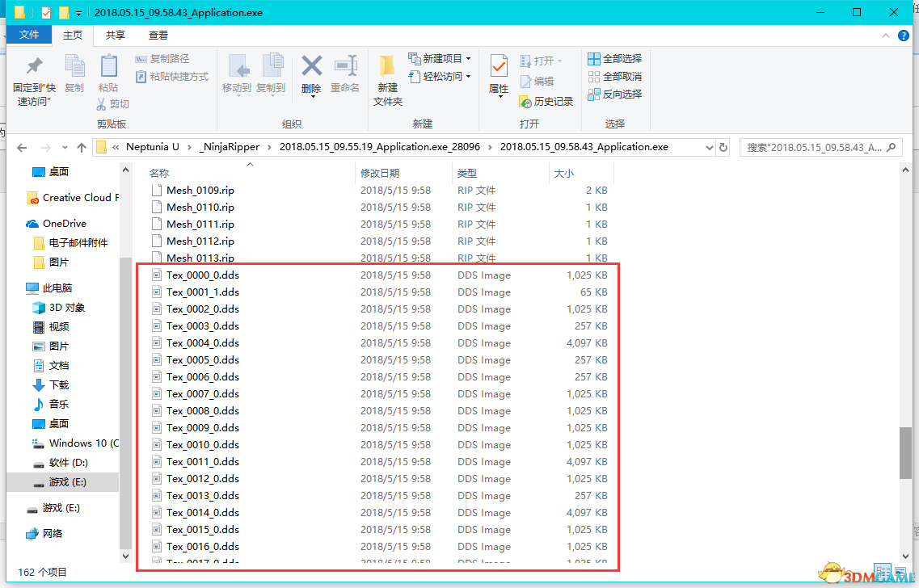This screenshot has height=588, width=919.
Task: Click the 粘贴 (Paste) clipboard icon
Action: coord(108,67)
